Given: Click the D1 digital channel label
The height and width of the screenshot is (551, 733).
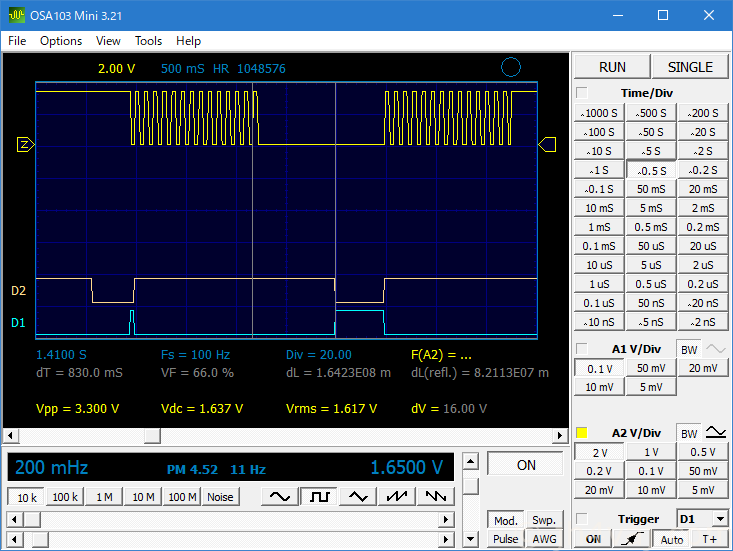Looking at the screenshot, I should (x=18, y=322).
